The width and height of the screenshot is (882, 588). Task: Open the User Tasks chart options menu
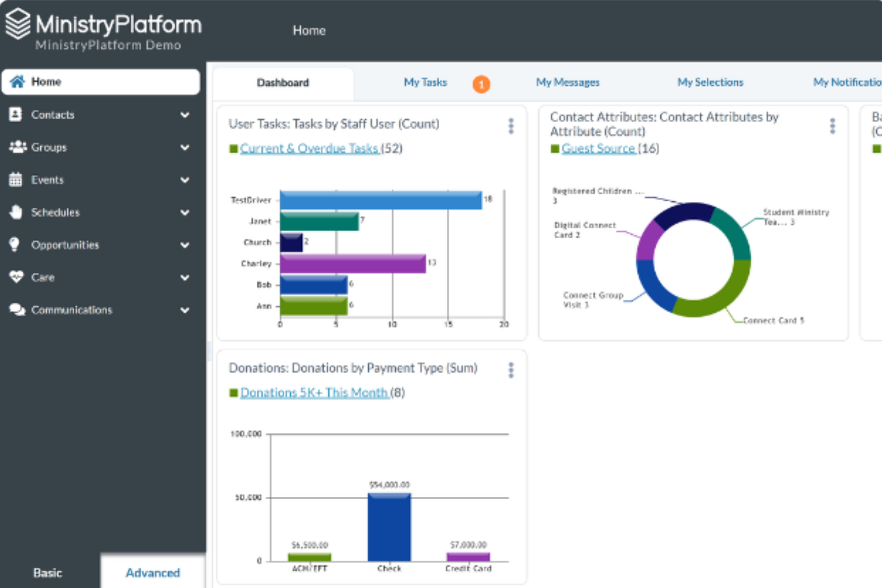(511, 126)
